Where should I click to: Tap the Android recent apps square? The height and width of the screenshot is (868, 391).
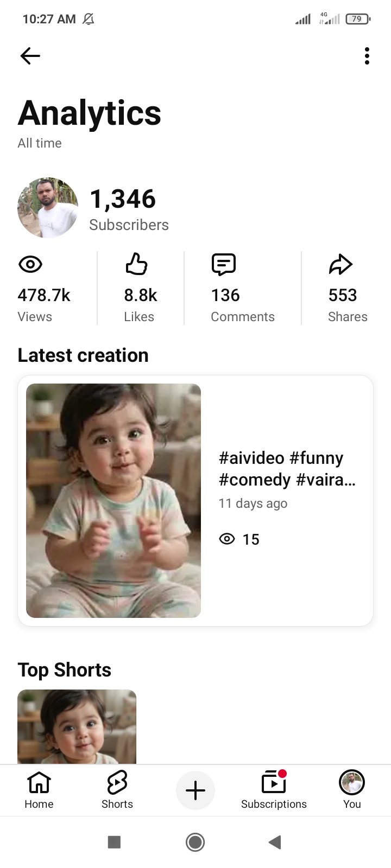(x=114, y=842)
